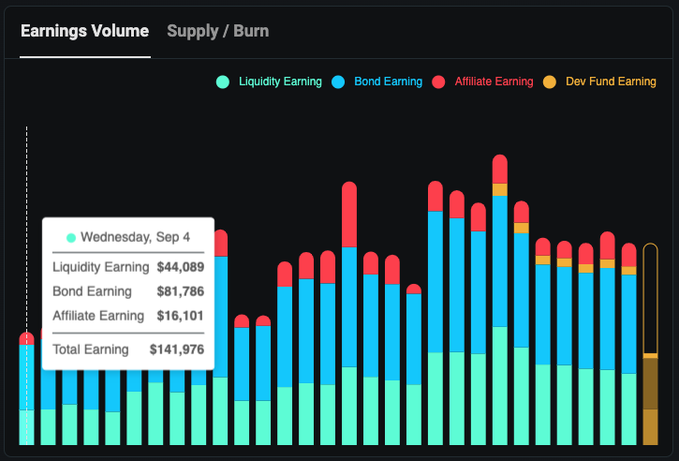Click the red Affiliate Earning legend dot
The width and height of the screenshot is (679, 461).
click(x=438, y=82)
